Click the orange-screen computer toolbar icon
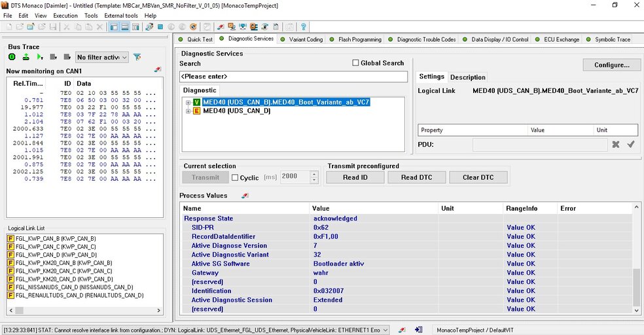Screen dimensions: 644x335 point(232,27)
